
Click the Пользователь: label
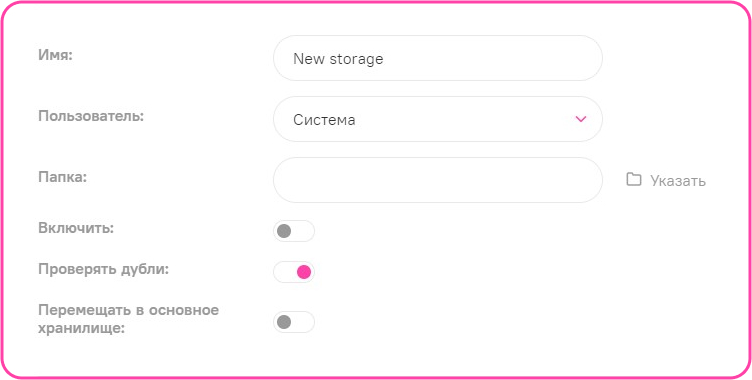coord(91,116)
